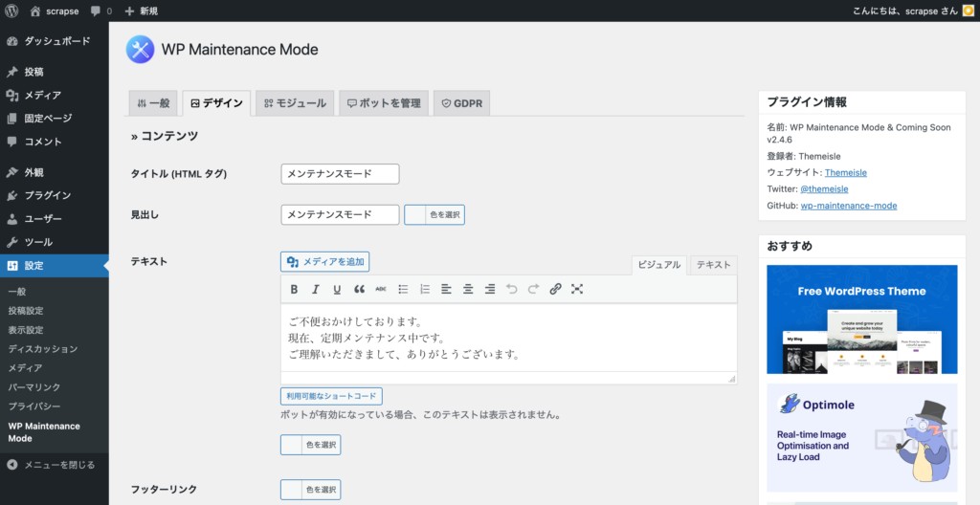Image resolution: width=980 pixels, height=505 pixels.
Task: Open ダッシュボード in sidebar
Action: click(55, 41)
